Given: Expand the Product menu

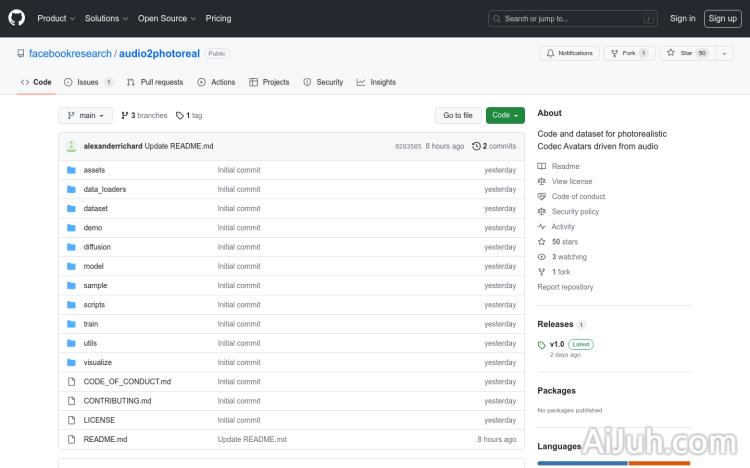Looking at the screenshot, I should (56, 18).
